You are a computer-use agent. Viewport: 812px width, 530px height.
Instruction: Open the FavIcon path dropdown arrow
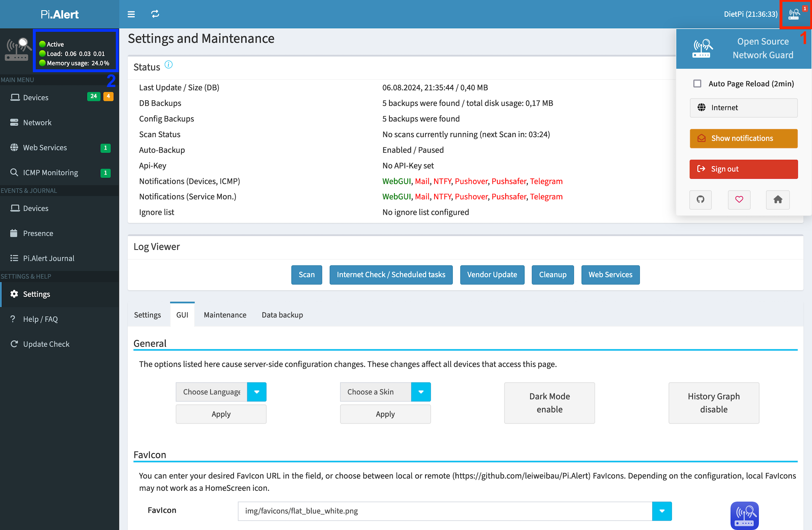(662, 511)
